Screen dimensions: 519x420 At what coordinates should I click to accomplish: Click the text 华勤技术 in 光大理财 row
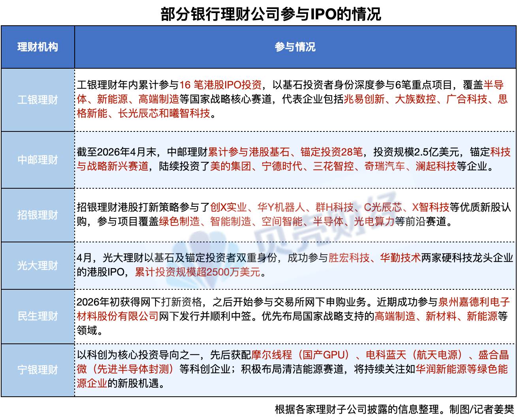(x=401, y=258)
